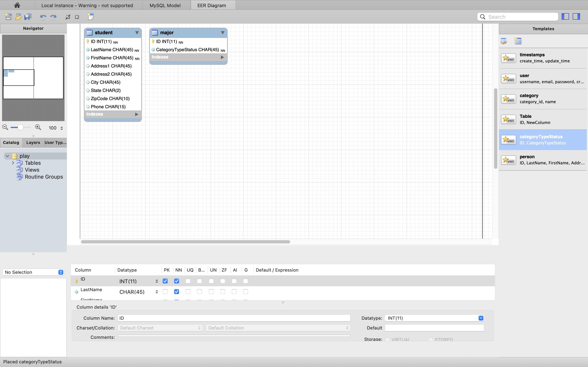Switch to the EER Diagram tab
Viewport: 588px width, 367px height.
point(211,5)
